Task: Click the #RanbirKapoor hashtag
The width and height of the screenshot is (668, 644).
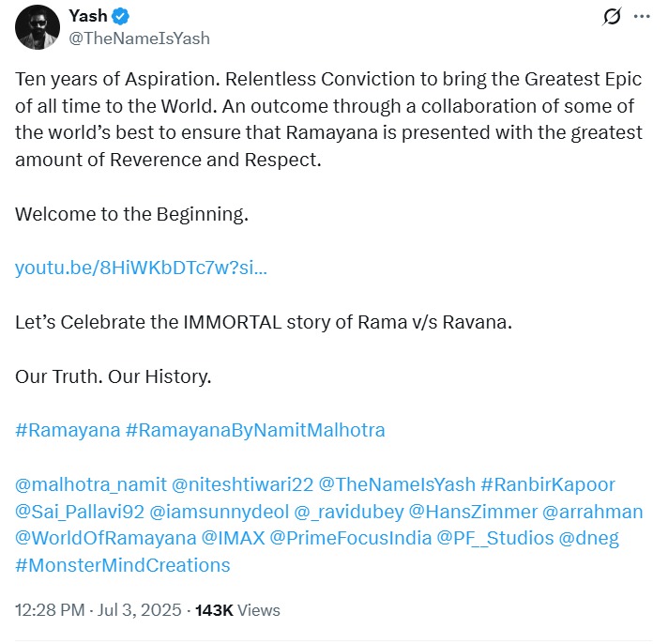Action: [548, 484]
